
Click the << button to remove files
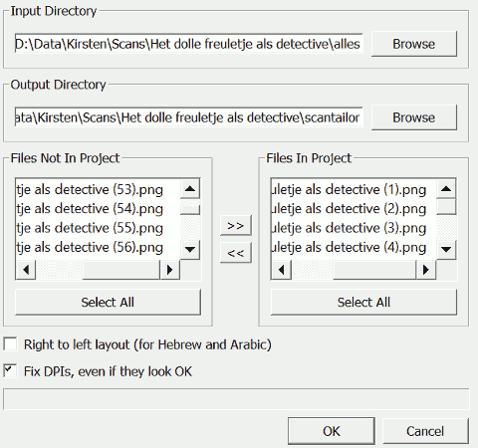(236, 253)
